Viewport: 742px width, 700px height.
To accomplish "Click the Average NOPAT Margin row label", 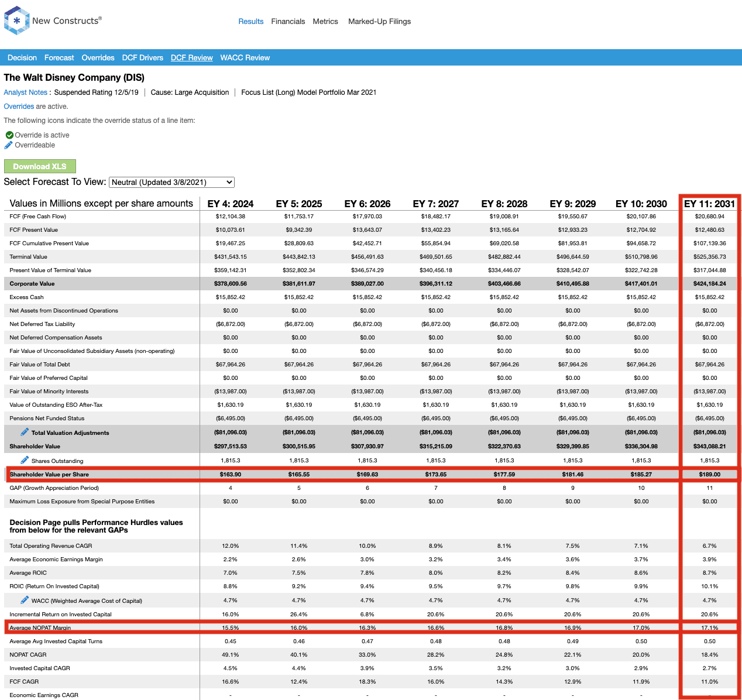I will pyautogui.click(x=40, y=628).
